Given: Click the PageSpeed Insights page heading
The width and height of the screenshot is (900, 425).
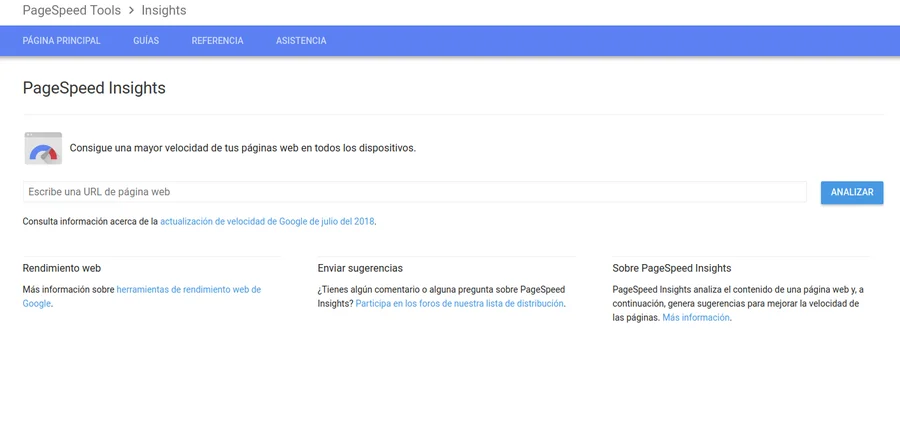Looking at the screenshot, I should click(94, 88).
